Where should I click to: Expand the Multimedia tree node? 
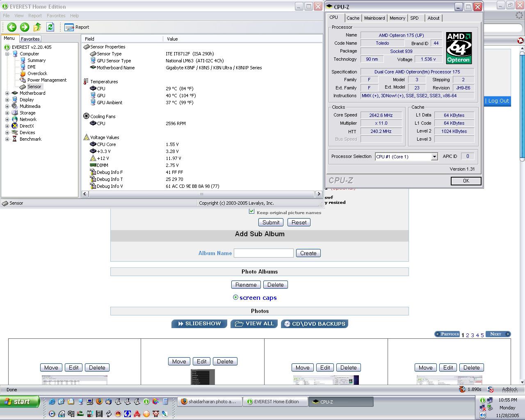(7, 106)
